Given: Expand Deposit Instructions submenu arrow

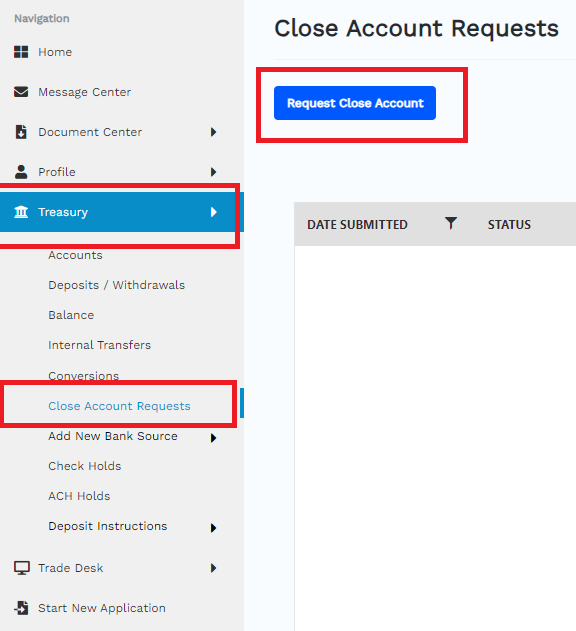Looking at the screenshot, I should [213, 528].
